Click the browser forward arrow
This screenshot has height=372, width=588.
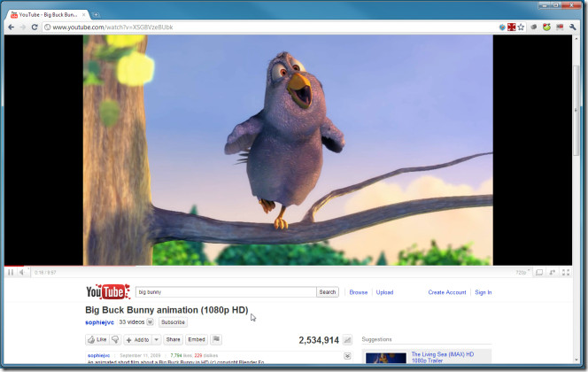click(23, 27)
